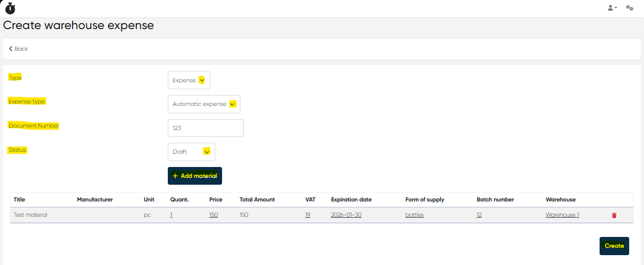Open the settings gears icon
Image resolution: width=644 pixels, height=265 pixels.
pos(630,8)
